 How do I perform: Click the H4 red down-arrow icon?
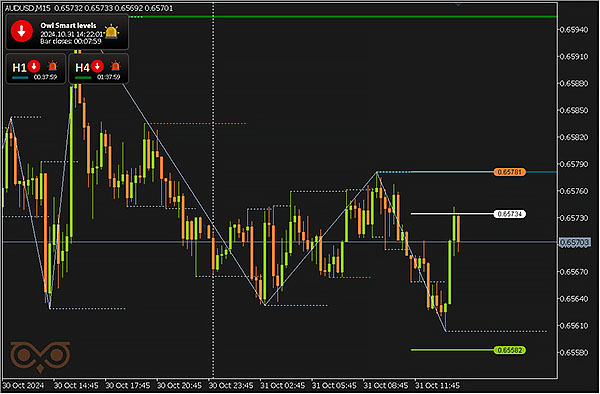(x=97, y=66)
